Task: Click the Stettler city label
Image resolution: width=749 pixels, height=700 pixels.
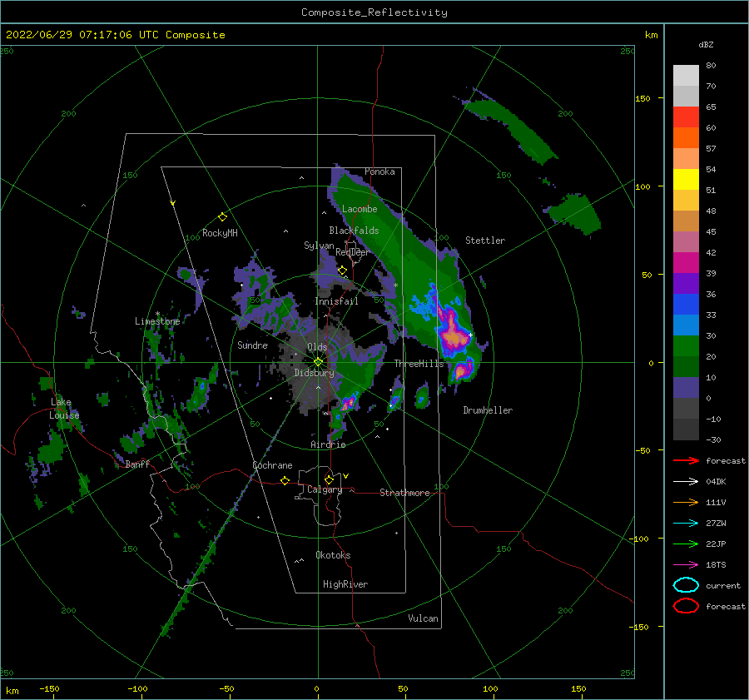Action: coord(485,241)
